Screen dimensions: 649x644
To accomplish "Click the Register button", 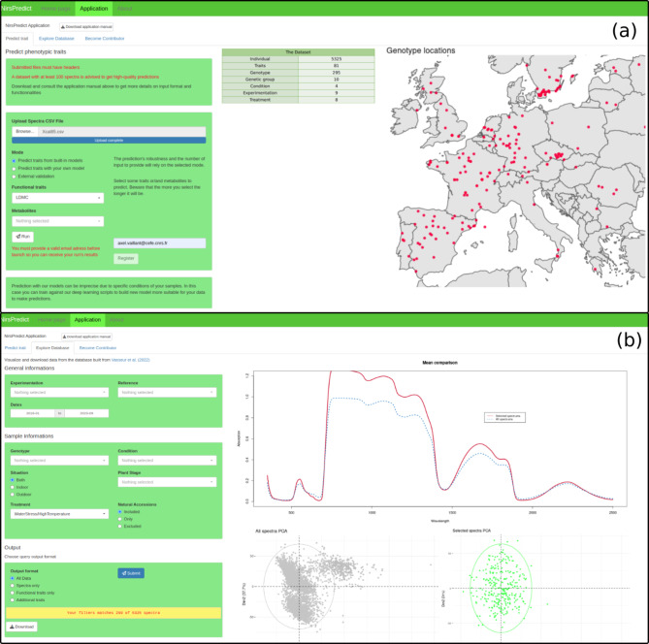I will point(126,259).
